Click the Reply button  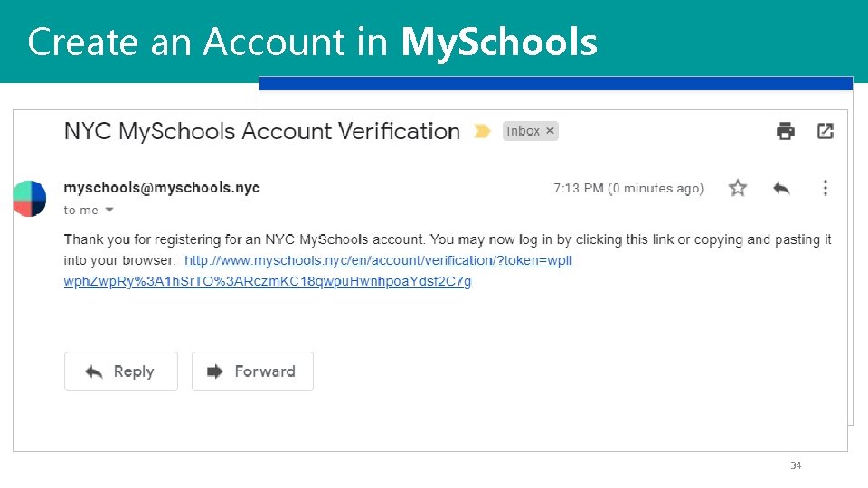121,371
